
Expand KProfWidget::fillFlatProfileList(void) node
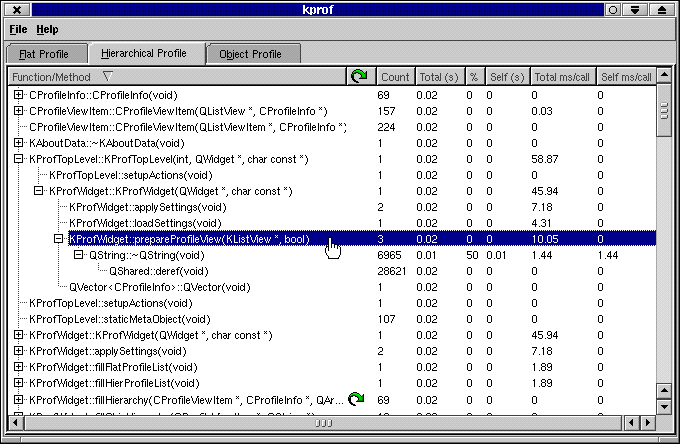[18, 367]
